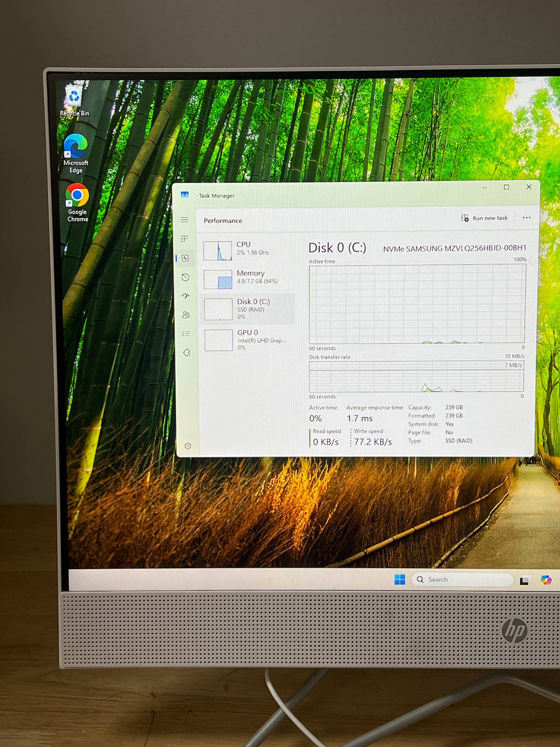Open the Startup apps page icon

186,296
